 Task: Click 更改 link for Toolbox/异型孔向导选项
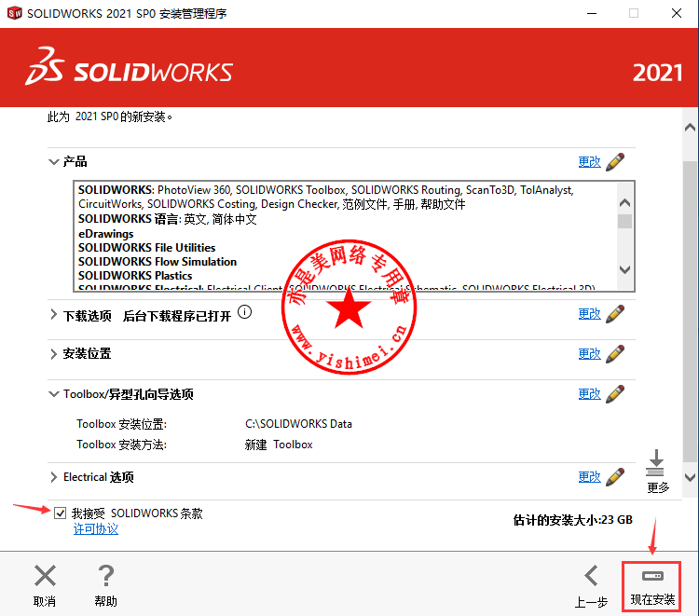(x=589, y=394)
